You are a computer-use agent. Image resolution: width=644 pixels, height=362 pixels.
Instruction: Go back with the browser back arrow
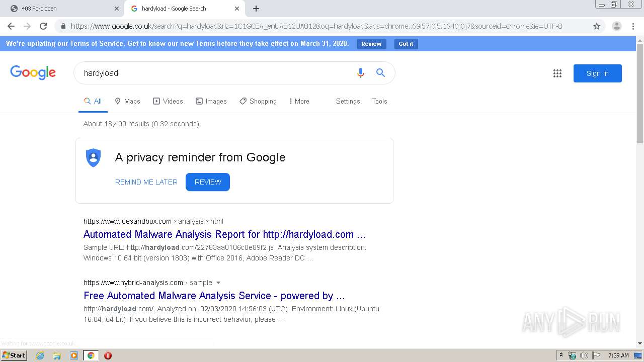(x=11, y=26)
